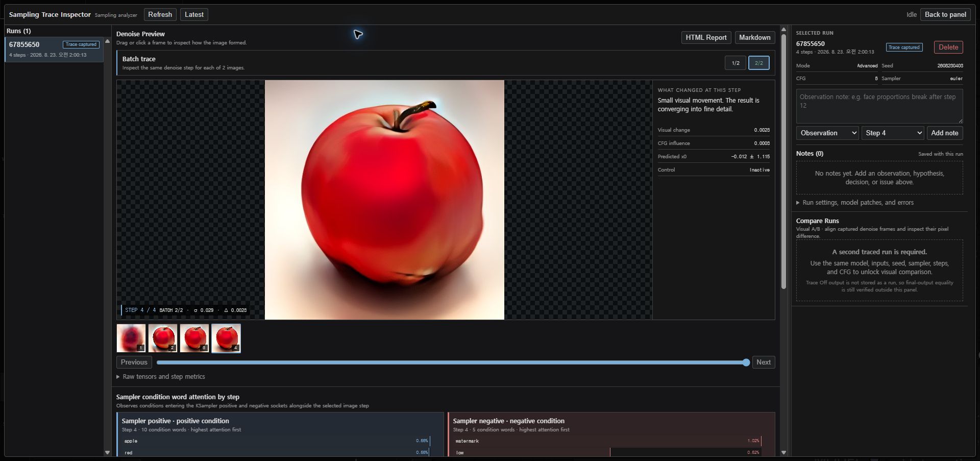980x461 pixels.
Task: Click the 'low' negative word row
Action: click(x=608, y=452)
